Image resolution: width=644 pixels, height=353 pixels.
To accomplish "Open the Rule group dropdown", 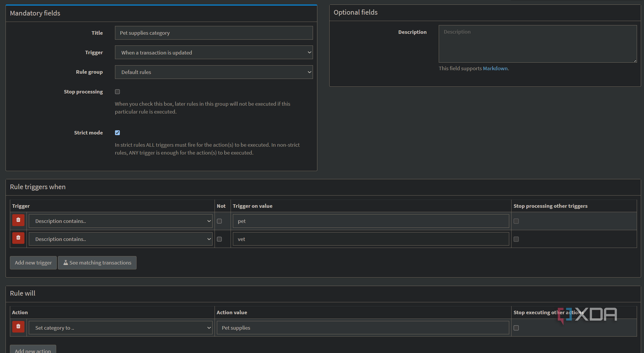I will point(214,72).
